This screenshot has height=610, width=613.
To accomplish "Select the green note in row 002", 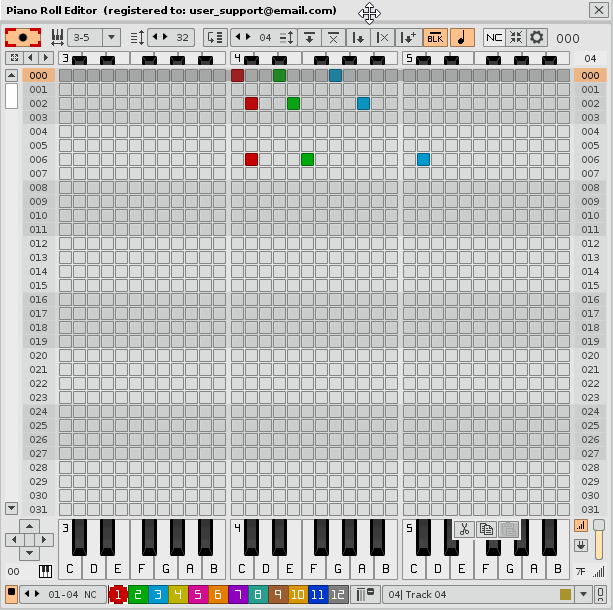I will (293, 104).
